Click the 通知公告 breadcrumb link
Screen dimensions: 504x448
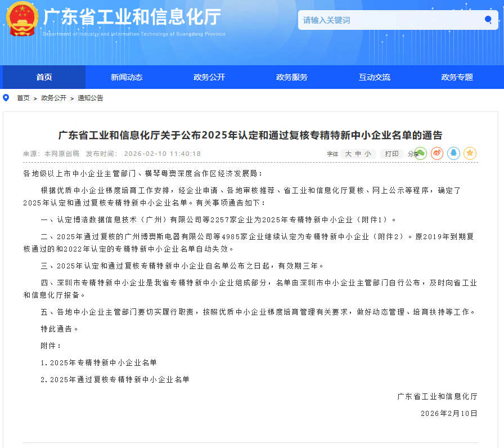(x=91, y=98)
